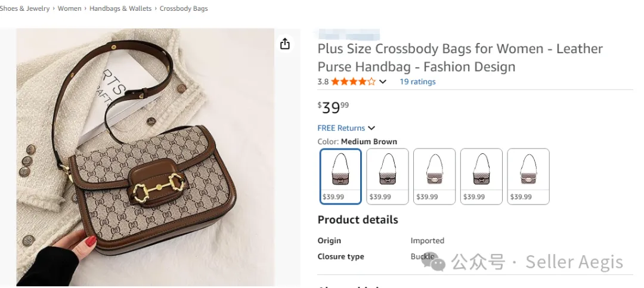Viewport: 644px width, 288px height.
Task: Pick the third bag color swatch
Action: pyautogui.click(x=434, y=176)
